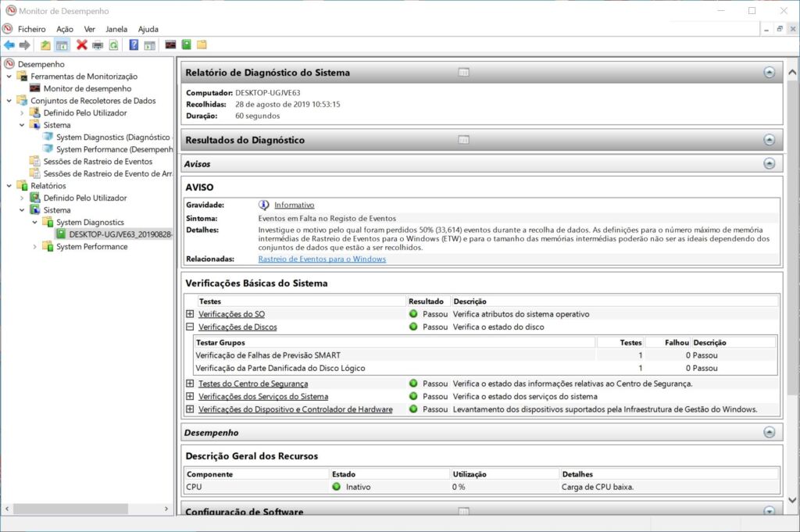The width and height of the screenshot is (800, 532).
Task: Open the Rastreio de Eventos para o Windows link
Action: click(322, 259)
